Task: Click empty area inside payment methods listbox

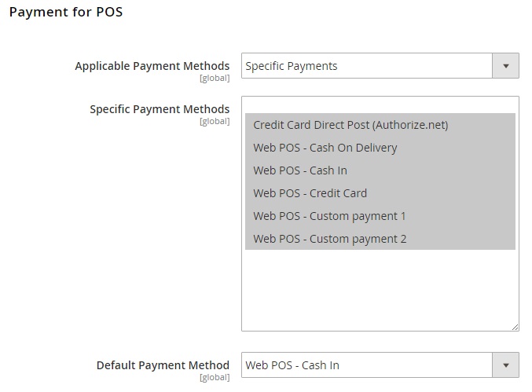Action: (380, 290)
